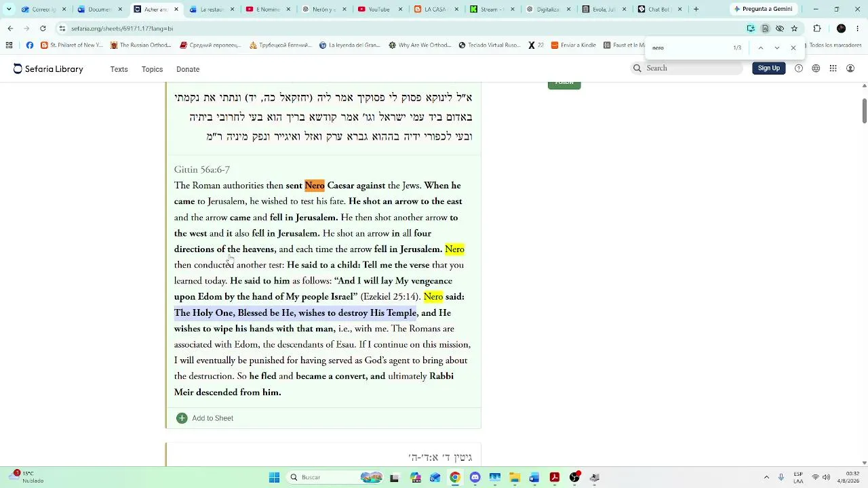The height and width of the screenshot is (488, 868).
Task: Open Enviar a Kindle bookmark
Action: click(x=574, y=45)
